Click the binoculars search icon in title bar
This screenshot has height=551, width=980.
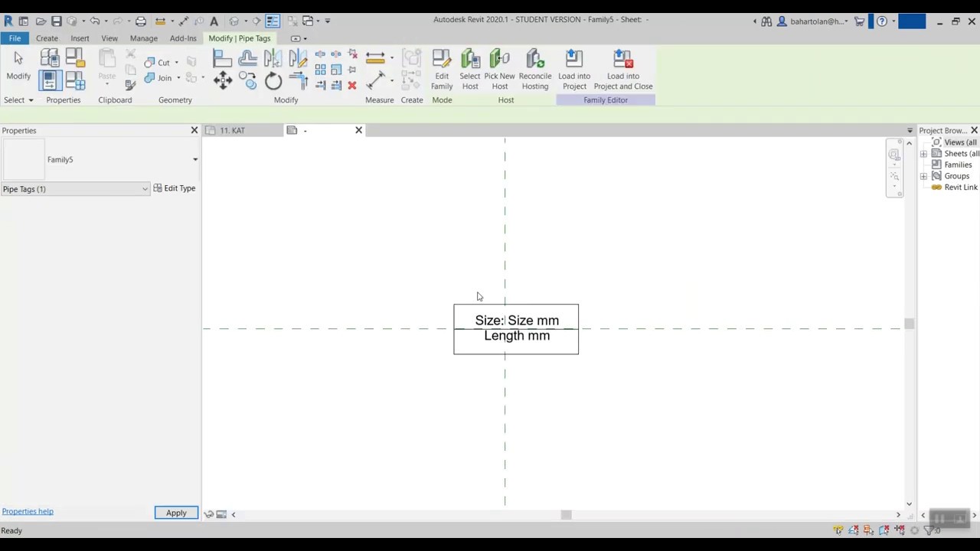[766, 21]
